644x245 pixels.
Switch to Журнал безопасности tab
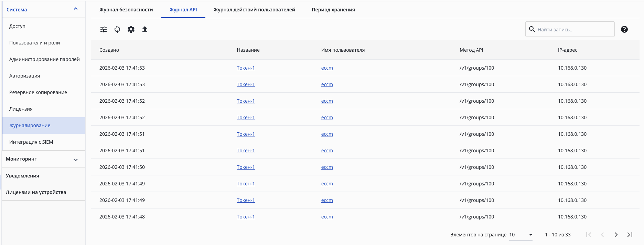point(126,10)
